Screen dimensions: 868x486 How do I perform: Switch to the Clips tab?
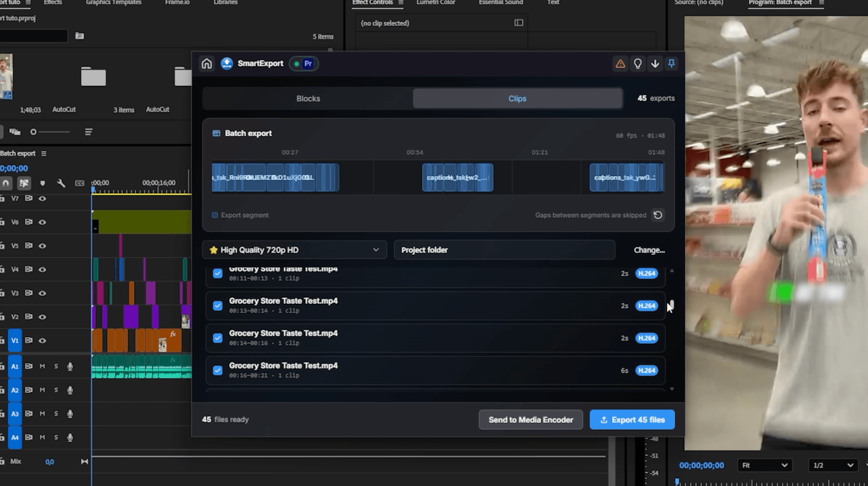tap(517, 99)
